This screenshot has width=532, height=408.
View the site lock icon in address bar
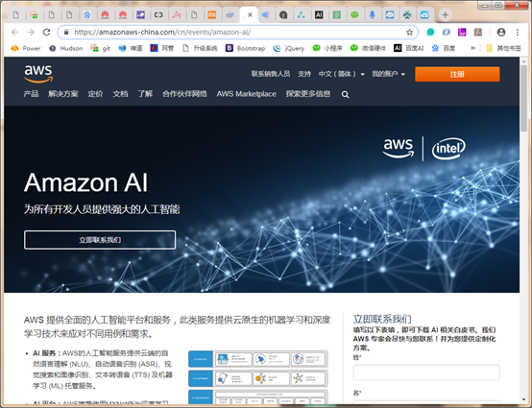(66, 33)
